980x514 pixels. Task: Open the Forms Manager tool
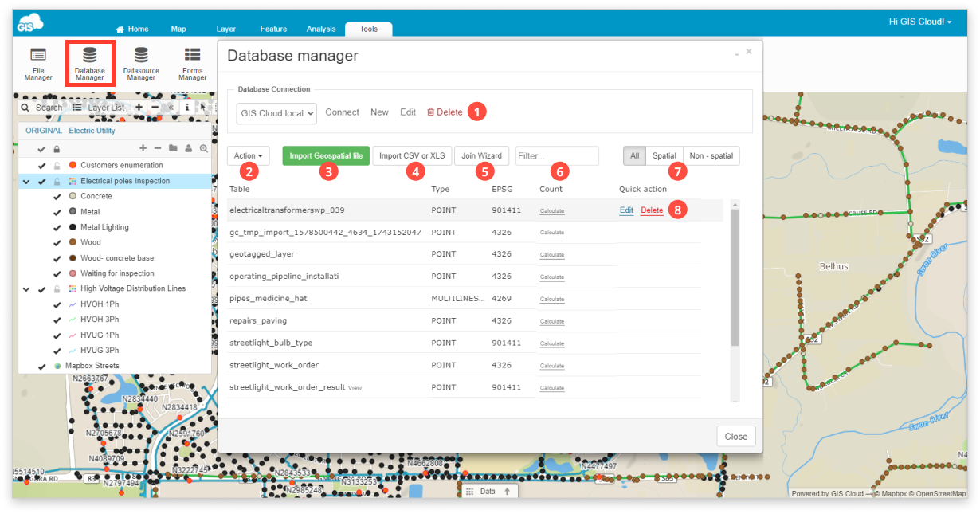pos(191,64)
